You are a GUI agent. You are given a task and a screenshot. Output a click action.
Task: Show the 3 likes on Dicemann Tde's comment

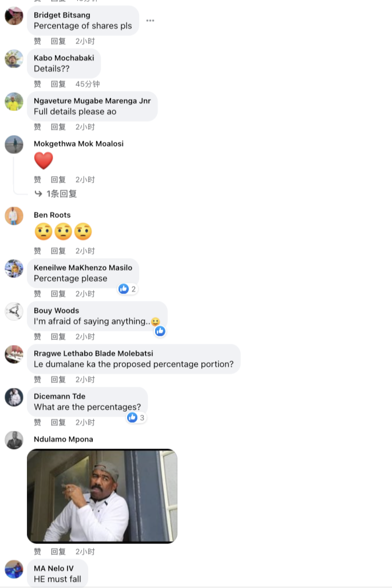(x=136, y=418)
